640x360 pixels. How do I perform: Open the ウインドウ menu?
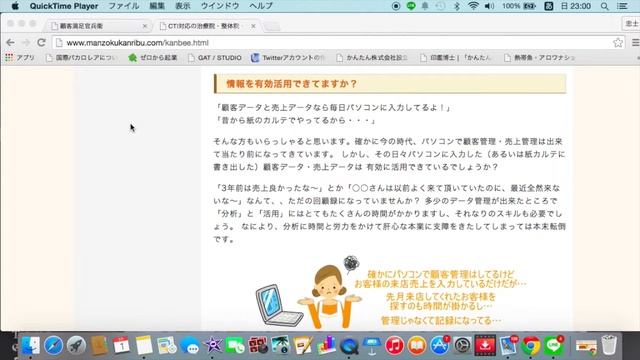[220, 6]
